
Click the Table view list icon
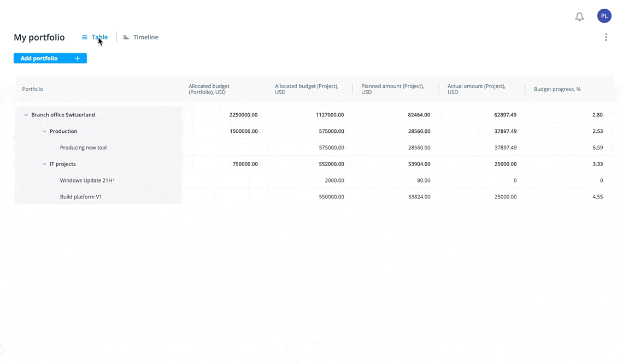(x=85, y=37)
